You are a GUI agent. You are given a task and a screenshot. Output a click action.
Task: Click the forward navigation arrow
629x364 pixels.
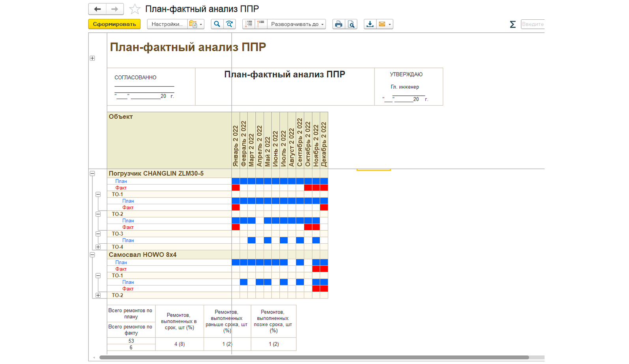click(x=115, y=9)
